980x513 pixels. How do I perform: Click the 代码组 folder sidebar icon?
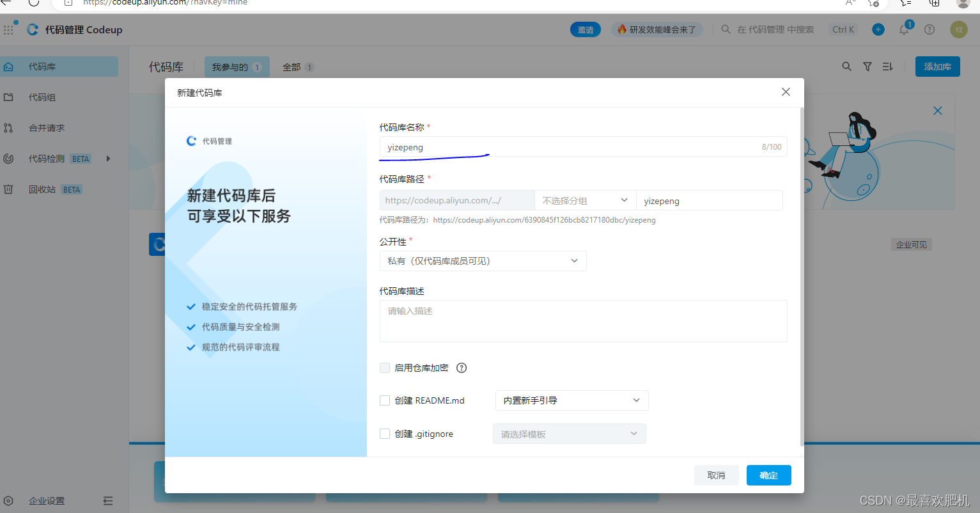click(x=8, y=97)
